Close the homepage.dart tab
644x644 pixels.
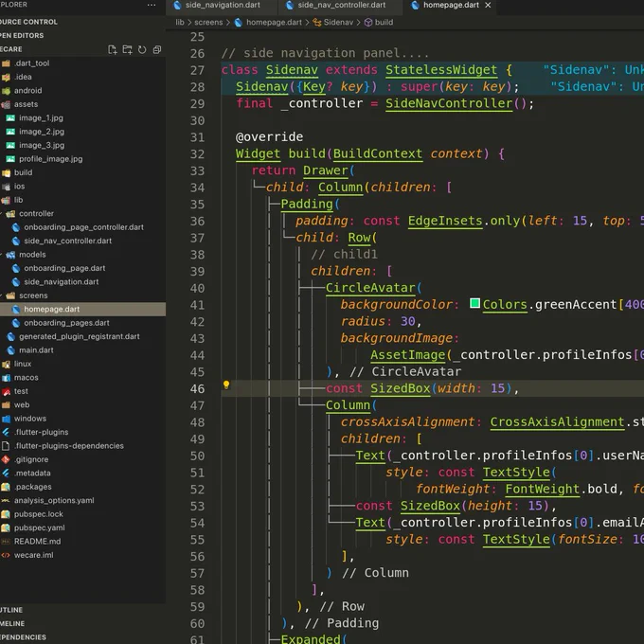488,5
